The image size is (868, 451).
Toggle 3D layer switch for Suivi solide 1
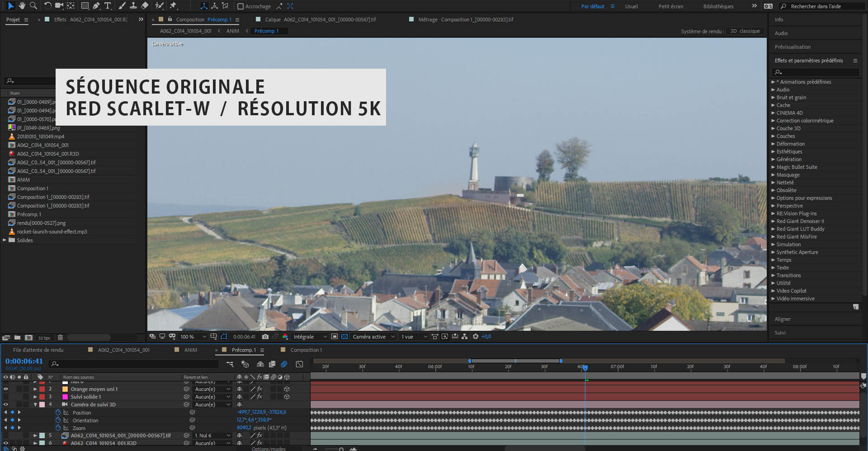point(287,397)
